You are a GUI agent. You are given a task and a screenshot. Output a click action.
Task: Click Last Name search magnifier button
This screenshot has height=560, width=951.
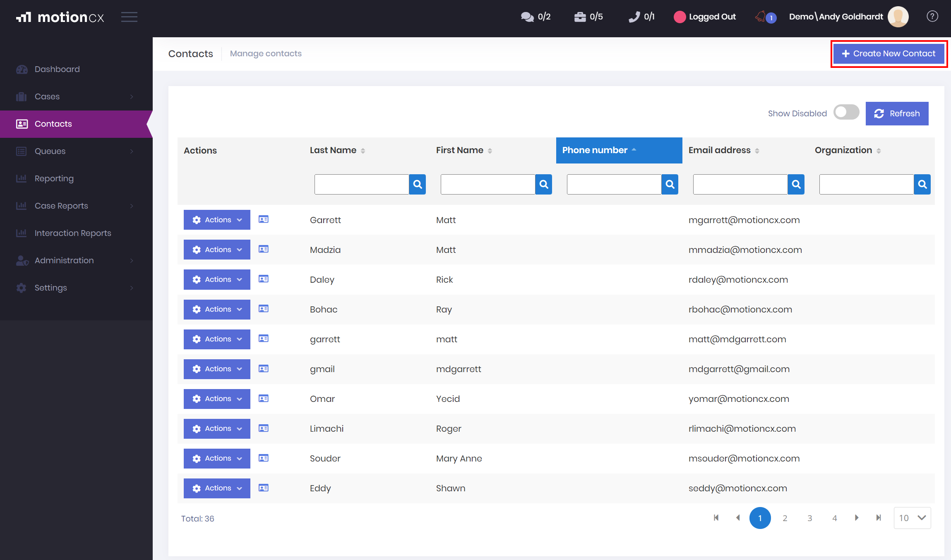(418, 184)
